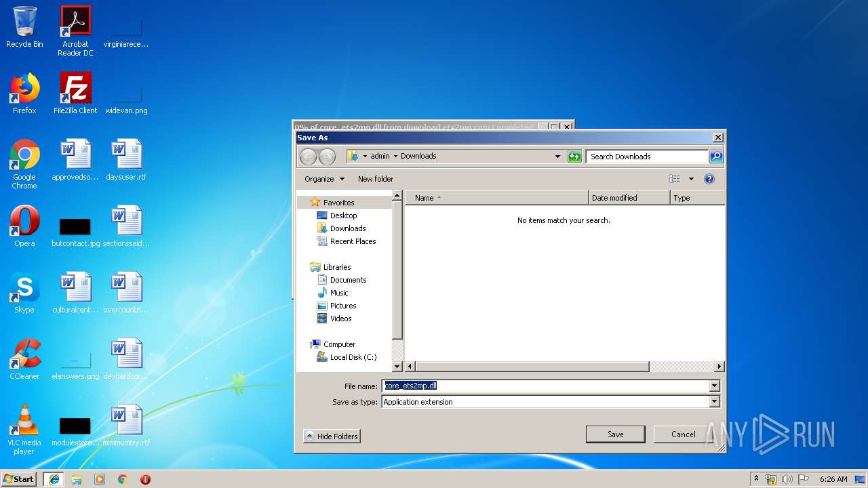
Task: Open Documents library
Action: point(348,280)
